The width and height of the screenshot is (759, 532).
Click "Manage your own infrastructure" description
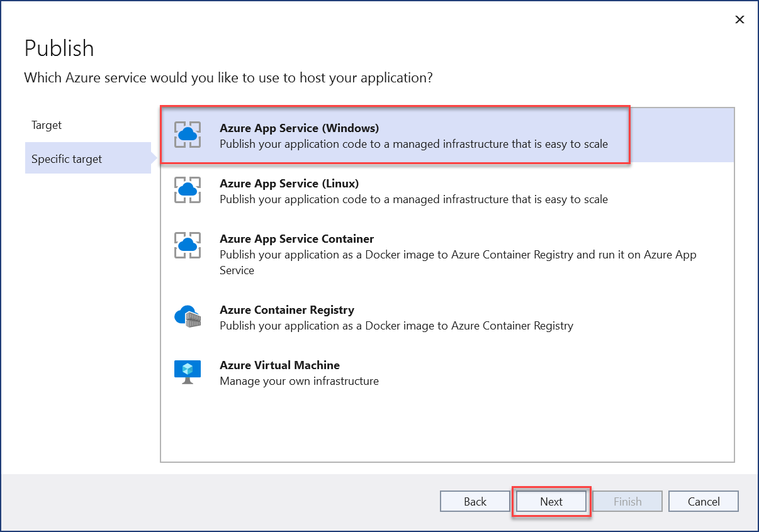300,381
